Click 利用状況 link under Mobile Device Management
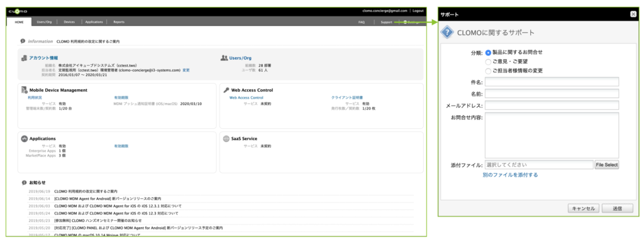 35,97
